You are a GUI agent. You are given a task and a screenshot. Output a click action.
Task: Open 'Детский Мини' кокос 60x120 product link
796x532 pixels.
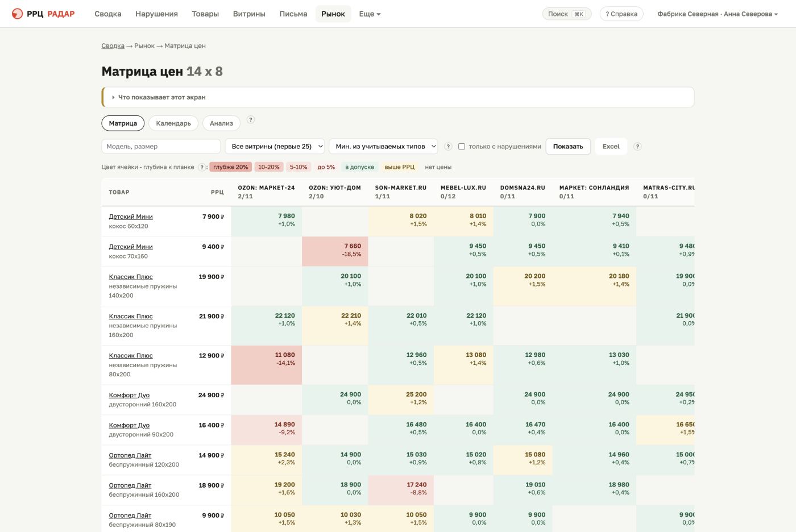click(x=131, y=217)
